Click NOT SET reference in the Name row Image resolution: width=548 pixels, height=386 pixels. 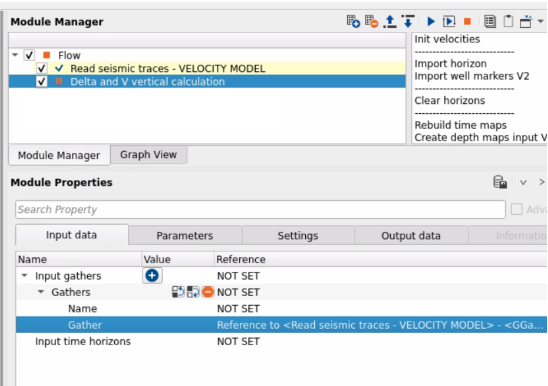click(x=238, y=309)
